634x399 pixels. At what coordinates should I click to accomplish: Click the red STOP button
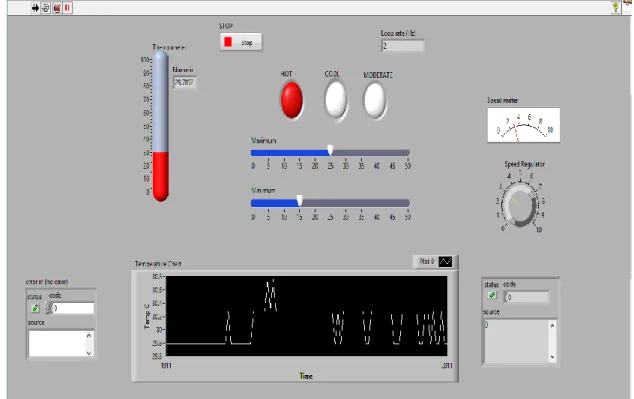click(x=241, y=42)
